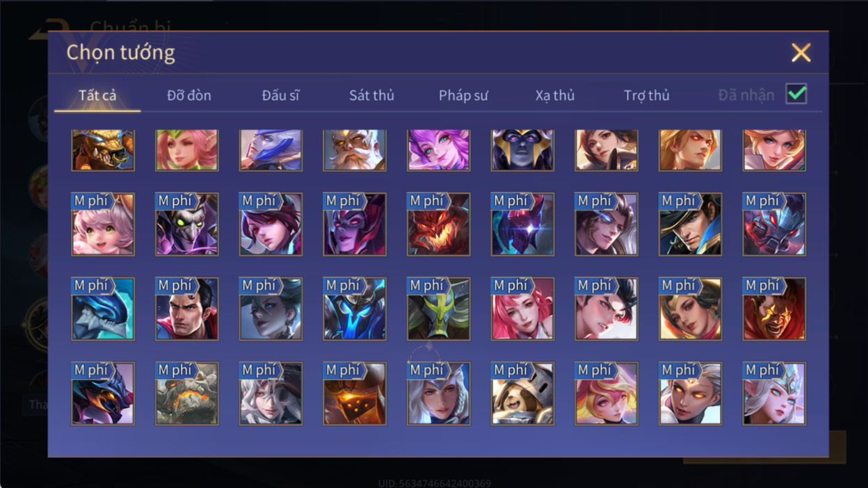This screenshot has height=488, width=868.
Task: Open the Sát thủ tab
Action: click(371, 95)
